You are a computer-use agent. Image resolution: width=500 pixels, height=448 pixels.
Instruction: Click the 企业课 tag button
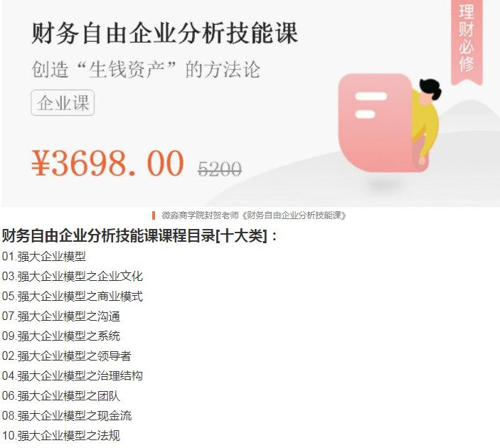pos(63,102)
